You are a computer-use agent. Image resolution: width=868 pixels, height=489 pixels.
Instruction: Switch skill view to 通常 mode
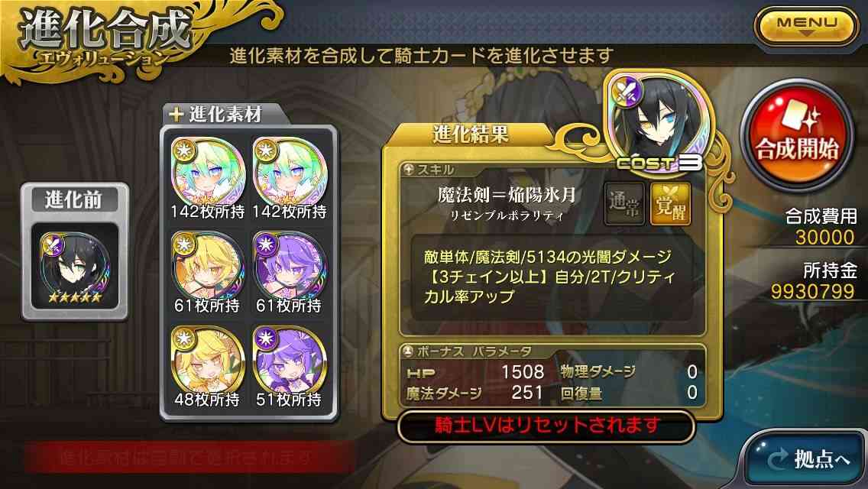coord(623,204)
